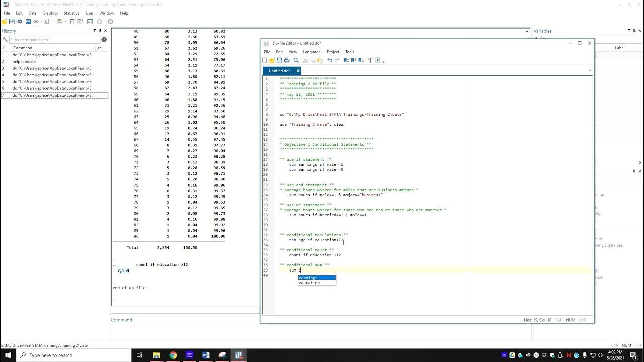The image size is (644, 362).
Task: Choose 'education' from autocomplete list
Action: coord(316,283)
